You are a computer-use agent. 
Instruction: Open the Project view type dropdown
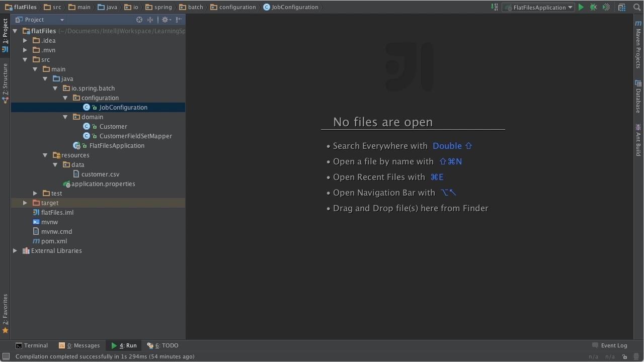39,20
